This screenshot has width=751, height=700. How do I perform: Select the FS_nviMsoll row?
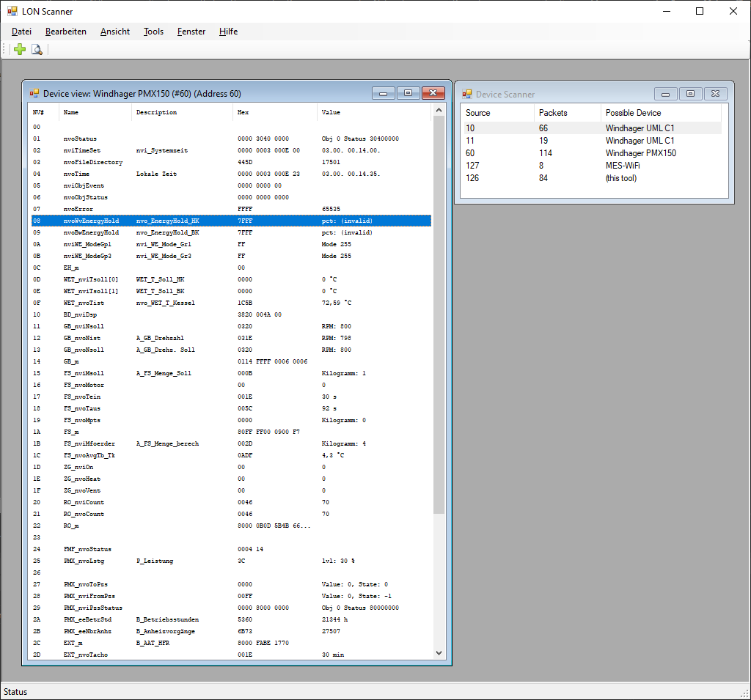pyautogui.click(x=231, y=374)
